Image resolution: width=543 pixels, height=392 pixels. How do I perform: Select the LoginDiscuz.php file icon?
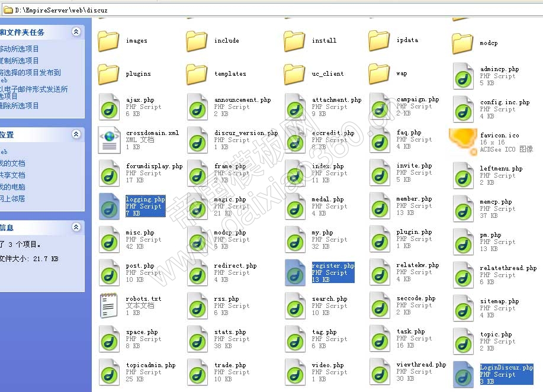pyautogui.click(x=463, y=374)
